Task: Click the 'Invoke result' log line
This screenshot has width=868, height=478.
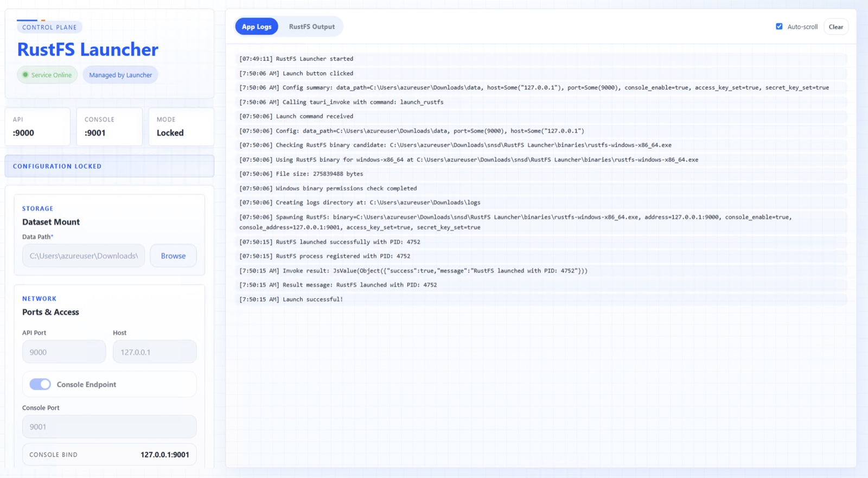Action: [x=541, y=271]
